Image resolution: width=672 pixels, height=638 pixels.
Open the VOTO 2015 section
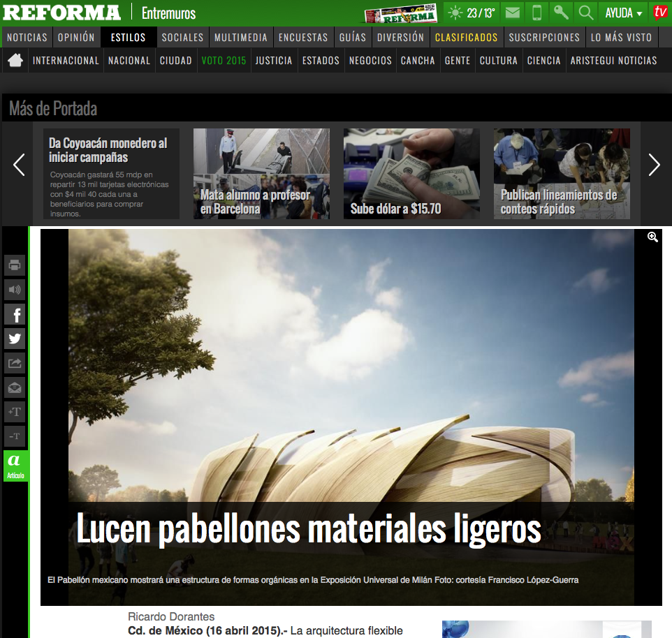(224, 60)
